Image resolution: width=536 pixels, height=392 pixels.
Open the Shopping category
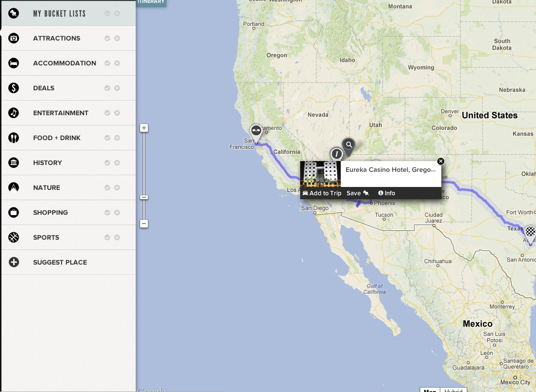click(69, 212)
